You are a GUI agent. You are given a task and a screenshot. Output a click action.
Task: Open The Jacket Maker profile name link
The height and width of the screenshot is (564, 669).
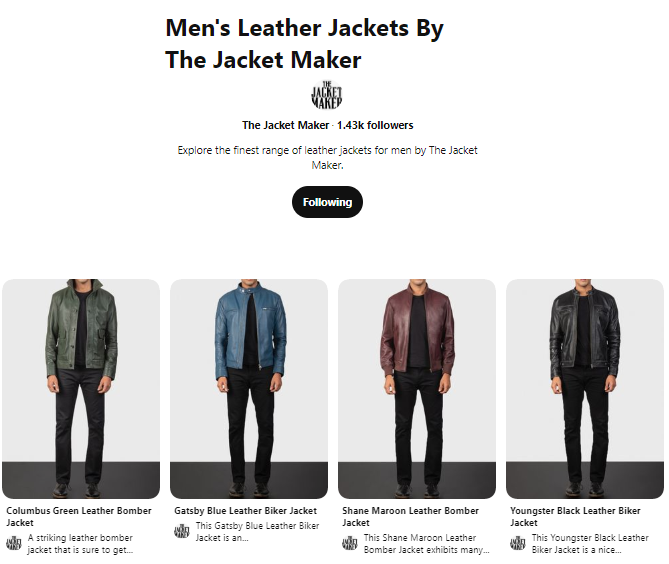[x=285, y=125]
